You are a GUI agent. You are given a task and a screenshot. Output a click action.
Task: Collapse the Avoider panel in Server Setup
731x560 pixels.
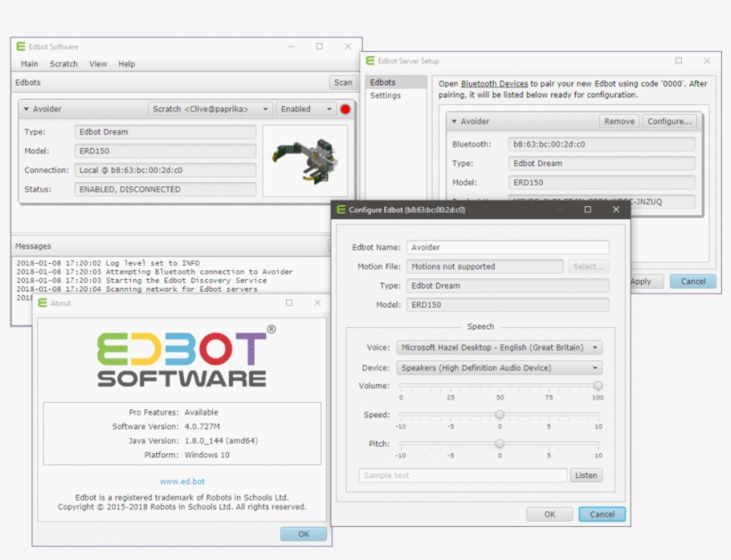tap(454, 121)
